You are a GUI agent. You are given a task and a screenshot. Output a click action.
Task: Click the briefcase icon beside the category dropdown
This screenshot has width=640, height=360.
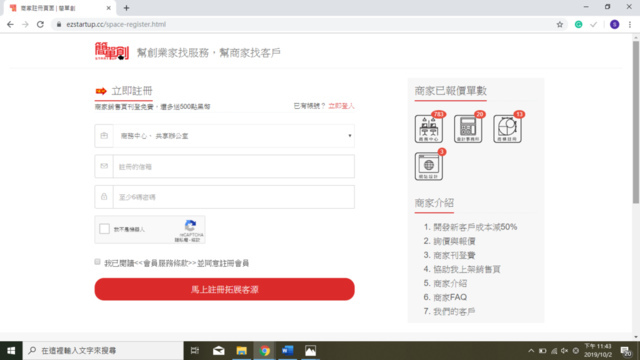coord(104,136)
